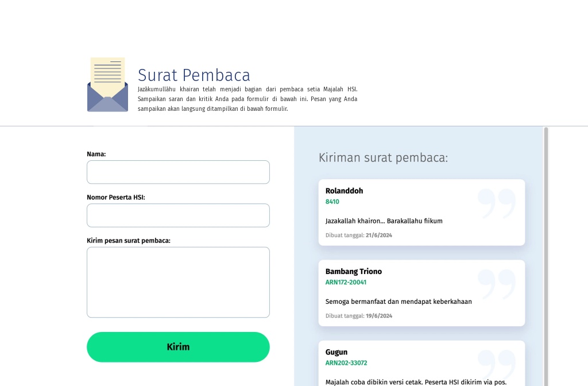The height and width of the screenshot is (386, 588).
Task: Click the envelope letter icon beside the heading
Action: coord(107,84)
